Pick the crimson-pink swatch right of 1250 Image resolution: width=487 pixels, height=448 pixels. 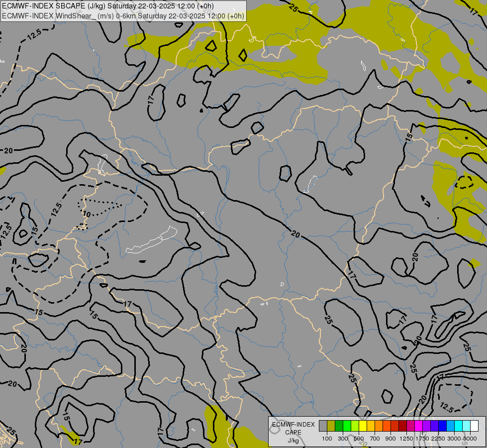[x=410, y=426]
